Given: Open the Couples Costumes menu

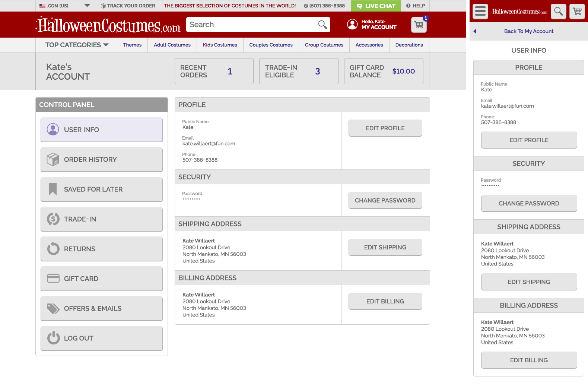Looking at the screenshot, I should (271, 45).
